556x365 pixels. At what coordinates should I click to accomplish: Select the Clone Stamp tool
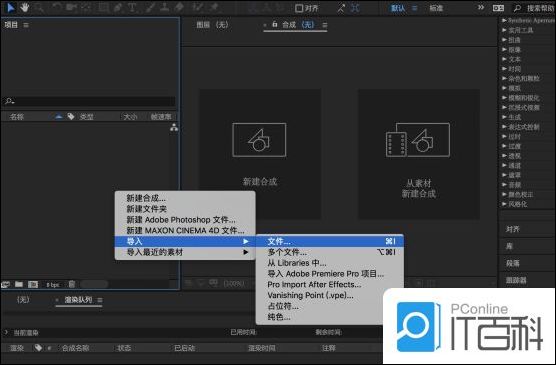click(x=164, y=7)
